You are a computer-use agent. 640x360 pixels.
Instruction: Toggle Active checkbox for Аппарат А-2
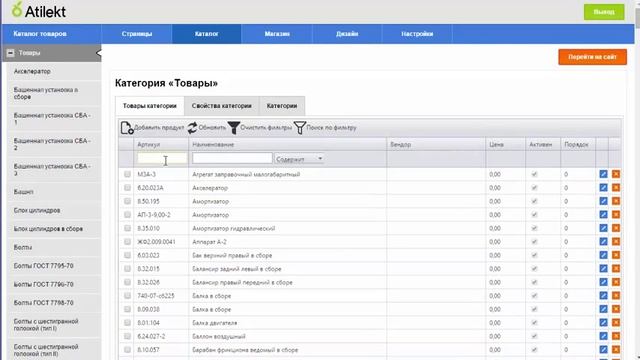(534, 242)
